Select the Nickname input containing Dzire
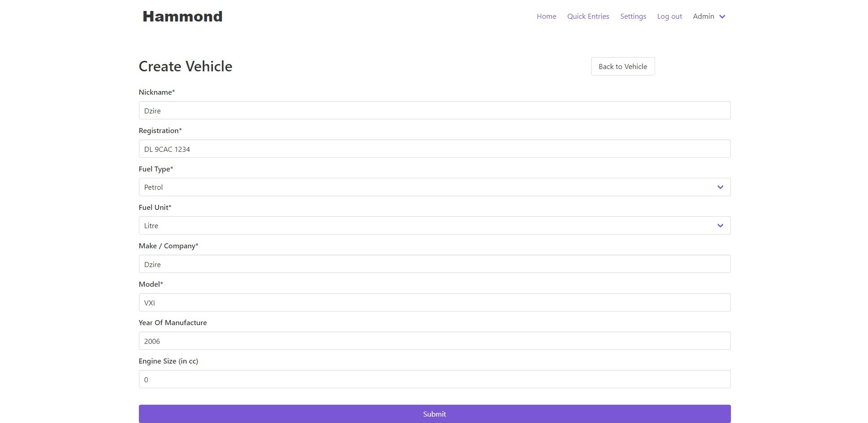 tap(434, 110)
